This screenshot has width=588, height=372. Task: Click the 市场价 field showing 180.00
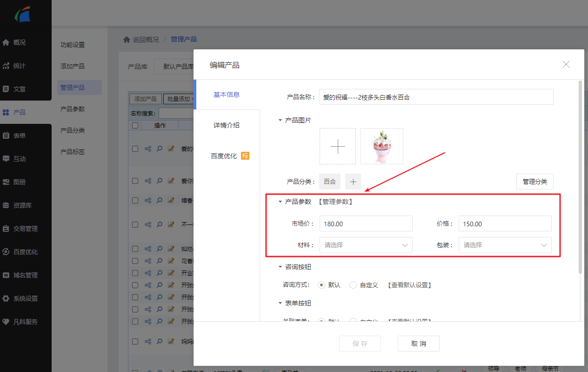366,223
